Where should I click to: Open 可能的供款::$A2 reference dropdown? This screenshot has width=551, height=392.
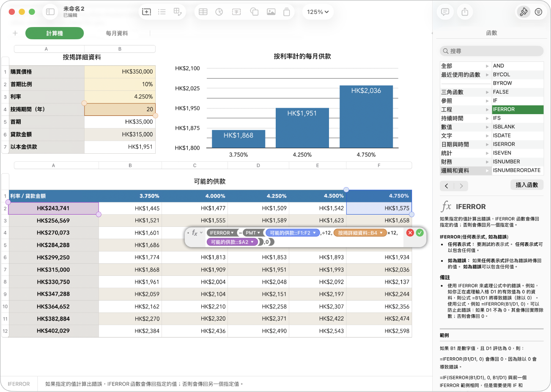[252, 242]
